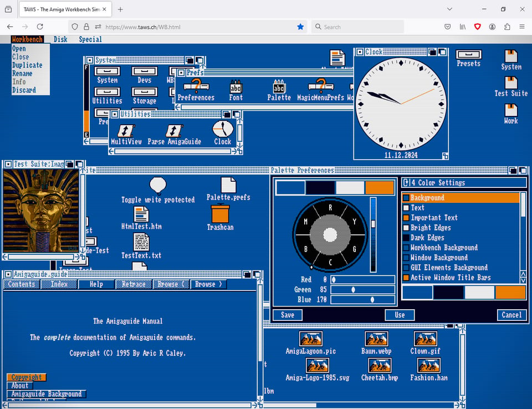Open the System drawer in System window
Image resolution: width=532 pixels, height=409 pixels.
tap(107, 75)
